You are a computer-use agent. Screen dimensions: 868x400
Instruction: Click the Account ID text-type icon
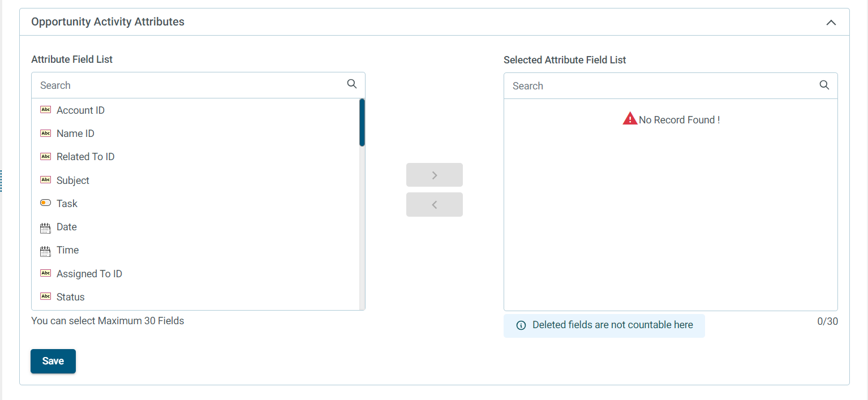46,110
